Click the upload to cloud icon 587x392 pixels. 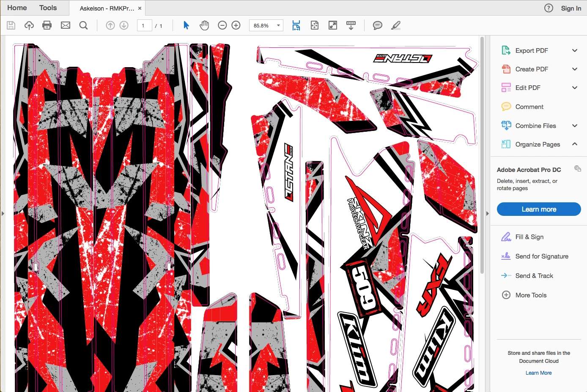[x=29, y=25]
